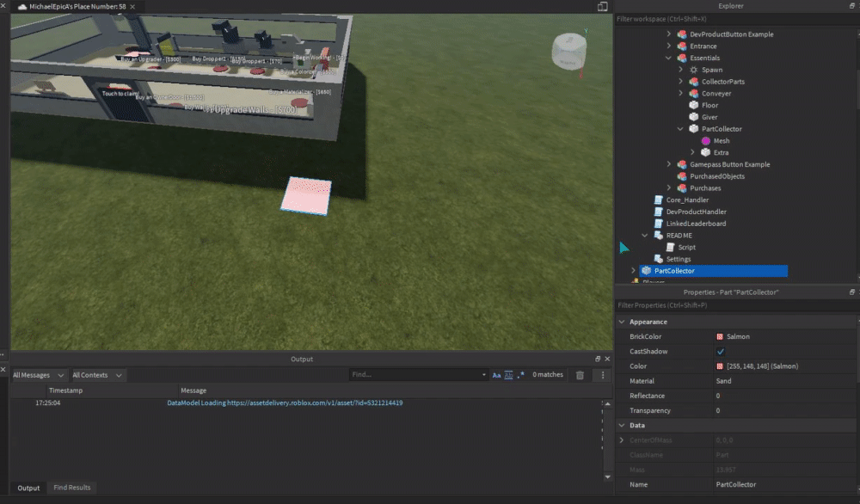Click the Conveyer model icon
The image size is (860, 504).
694,93
